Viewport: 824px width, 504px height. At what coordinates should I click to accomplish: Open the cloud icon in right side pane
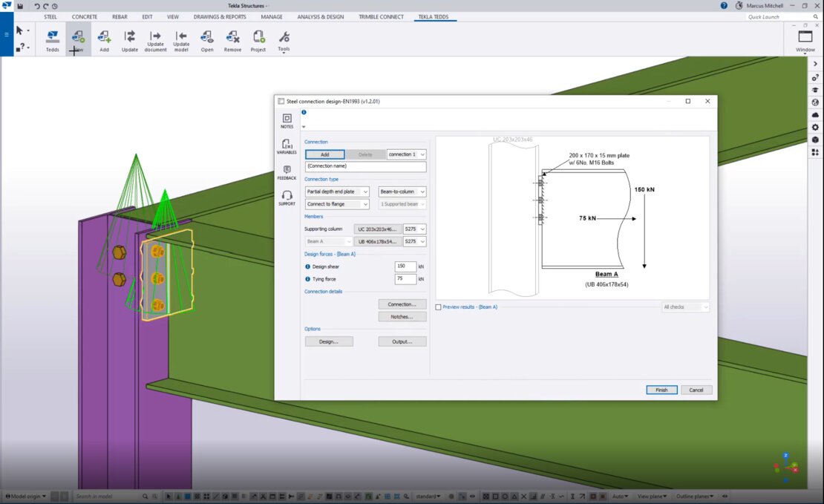815,114
